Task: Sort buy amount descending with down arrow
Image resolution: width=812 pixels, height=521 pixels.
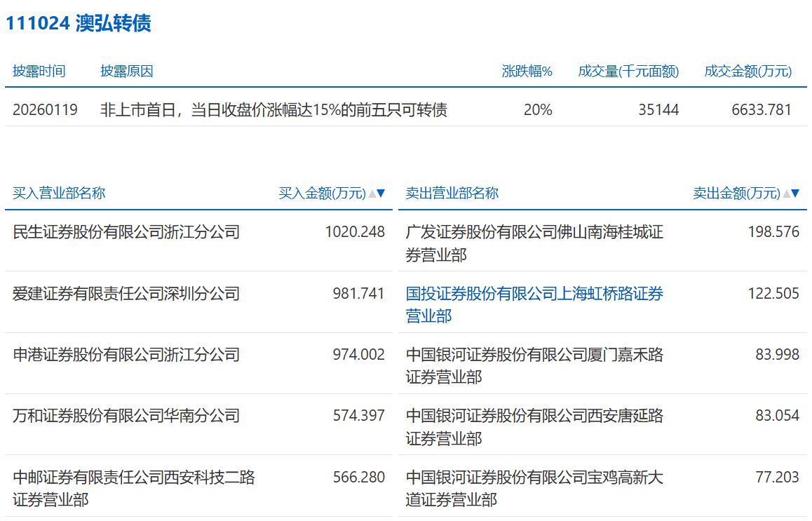Action: tap(381, 194)
